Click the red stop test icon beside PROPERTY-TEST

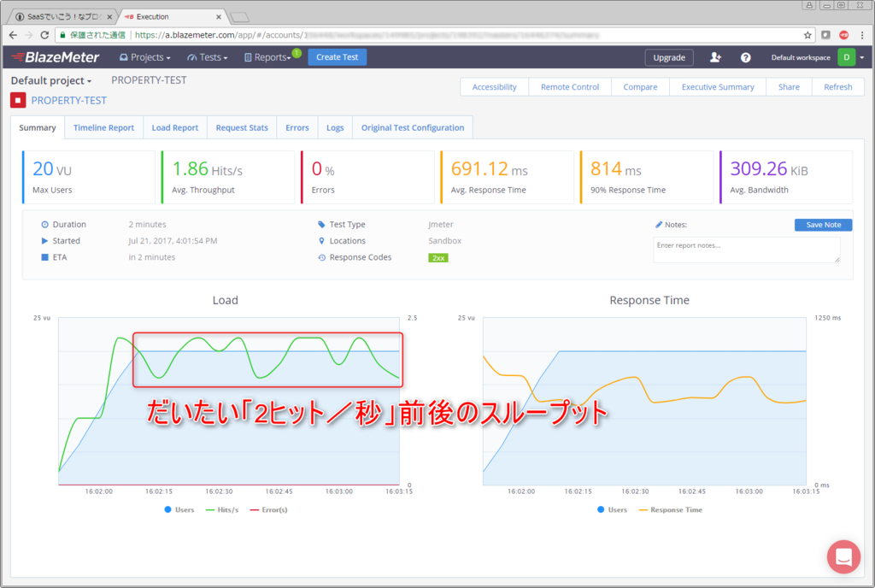tap(18, 100)
